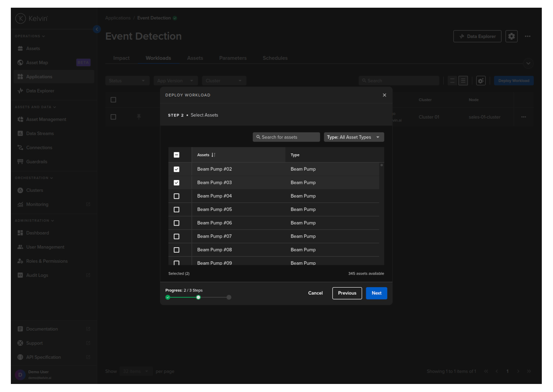This screenshot has height=392, width=553.
Task: Check the Beam Pump #04 checkbox
Action: pyautogui.click(x=176, y=196)
